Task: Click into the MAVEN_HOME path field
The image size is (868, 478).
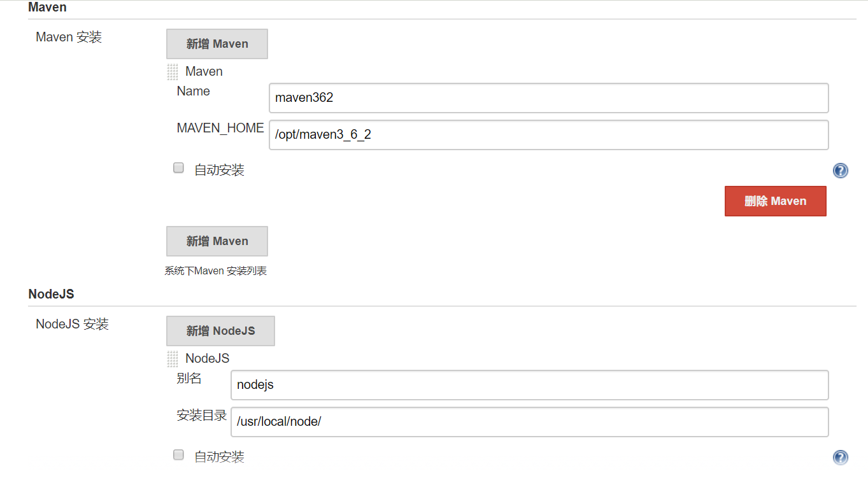Action: pyautogui.click(x=549, y=135)
